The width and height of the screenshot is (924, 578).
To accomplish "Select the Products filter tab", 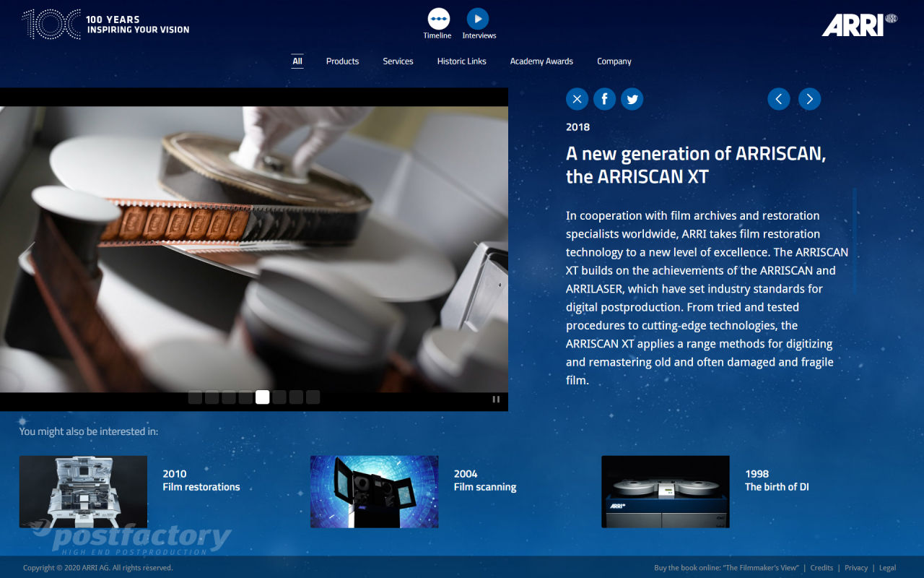I will (x=342, y=61).
